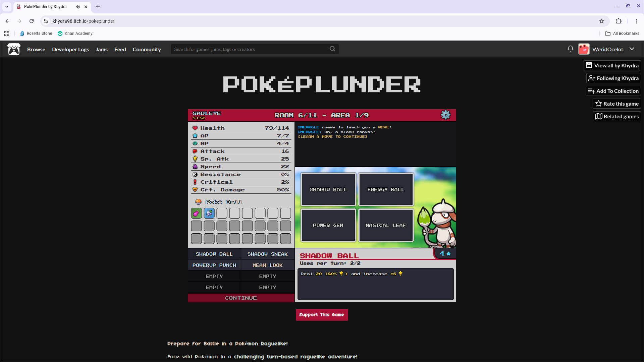Bookmark this page with star icon

tap(602, 21)
